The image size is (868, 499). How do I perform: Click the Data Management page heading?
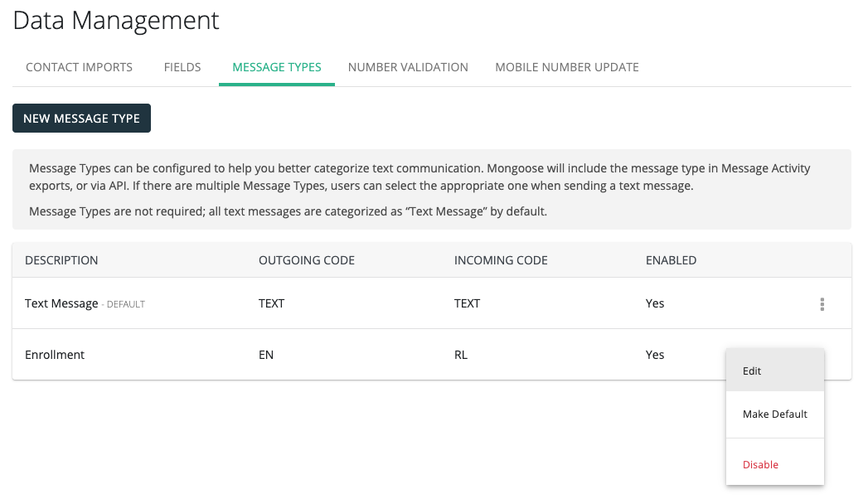(x=116, y=21)
